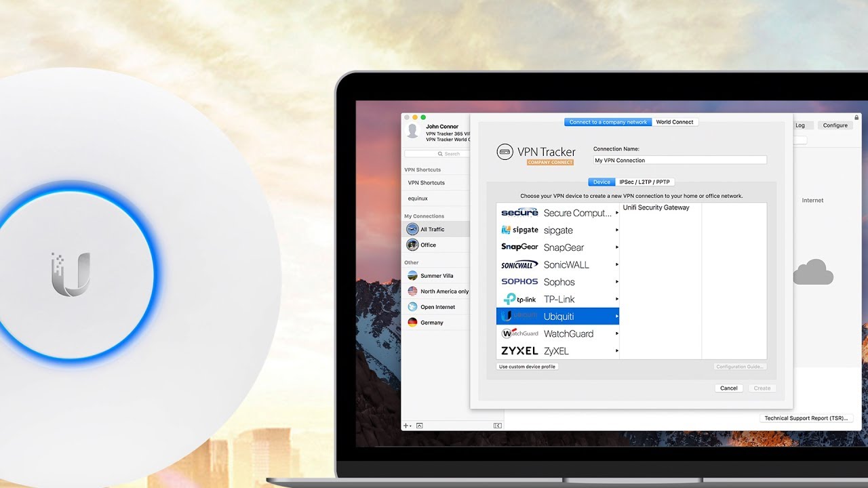
Task: Expand the Ubiquiti submenu arrow
Action: 616,317
